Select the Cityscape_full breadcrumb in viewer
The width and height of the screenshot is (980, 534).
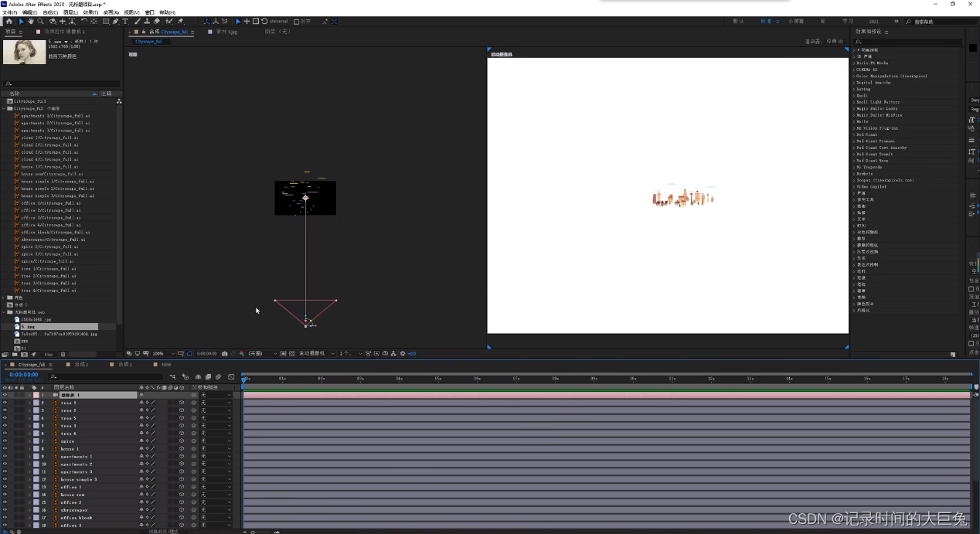click(148, 42)
